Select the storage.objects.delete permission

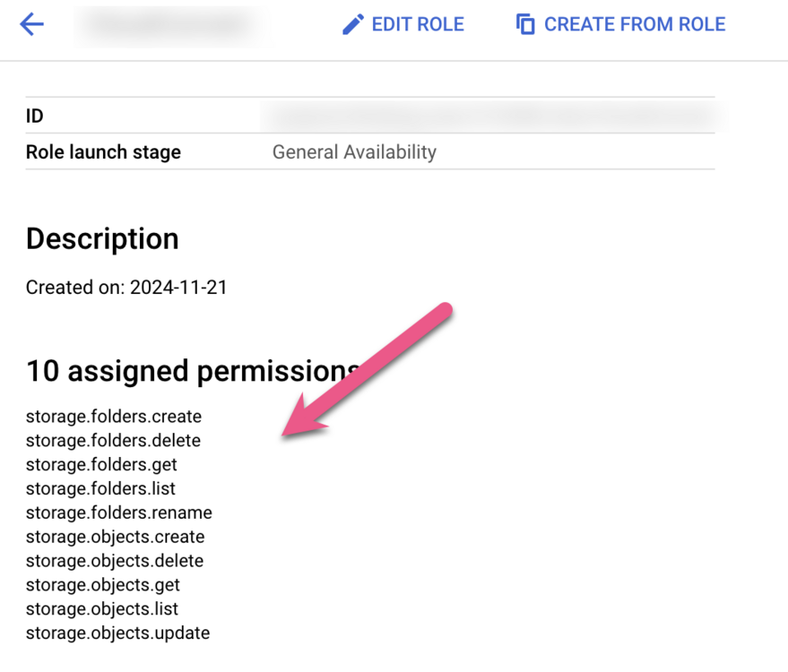115,562
